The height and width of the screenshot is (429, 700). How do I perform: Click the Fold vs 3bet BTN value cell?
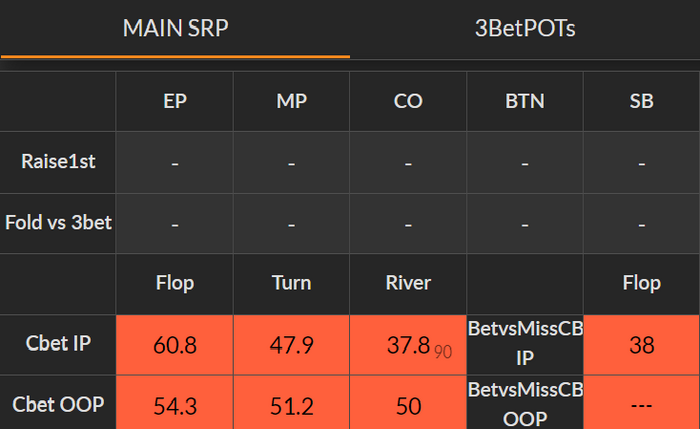point(524,223)
